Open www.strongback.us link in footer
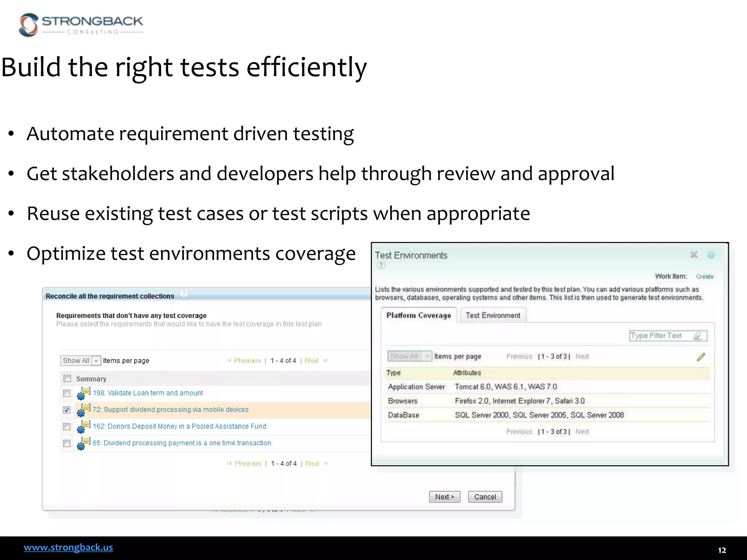 (x=68, y=548)
